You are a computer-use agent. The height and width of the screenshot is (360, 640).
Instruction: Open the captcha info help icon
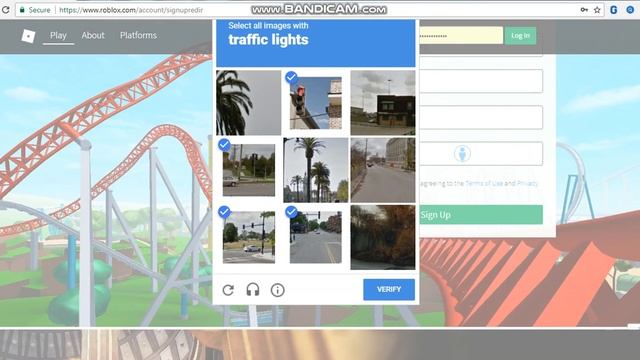tap(278, 290)
